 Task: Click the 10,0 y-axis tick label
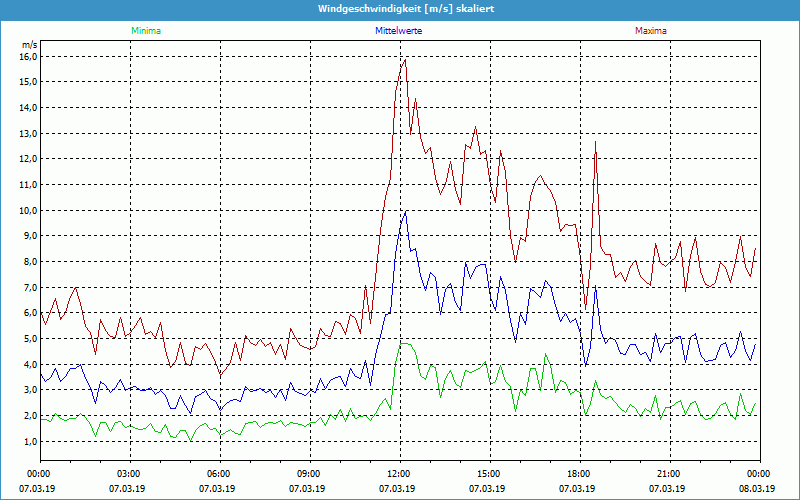click(x=28, y=210)
